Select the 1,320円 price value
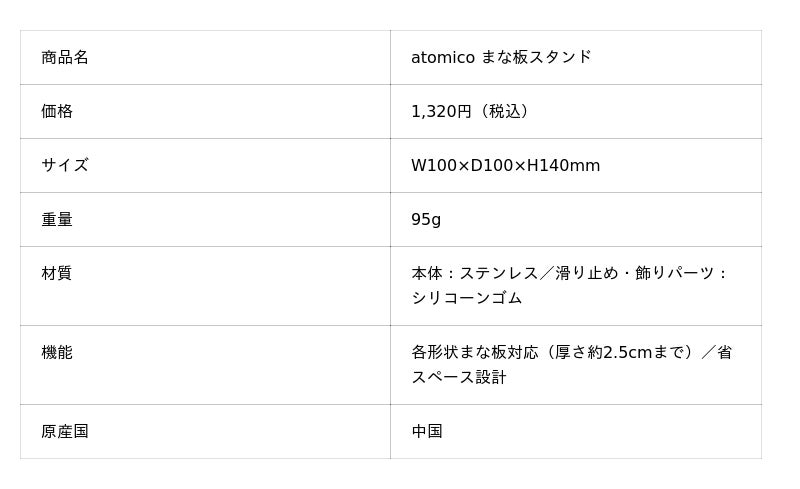Screen dimensions: 800x489 [441, 111]
